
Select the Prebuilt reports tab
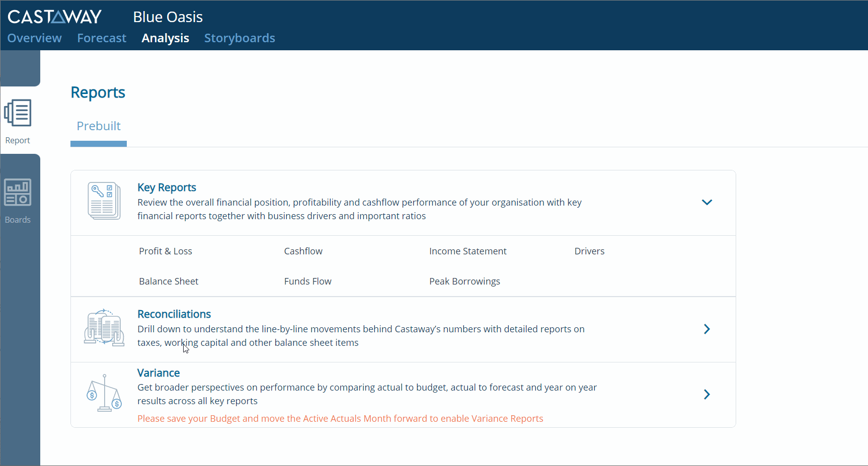[98, 126]
